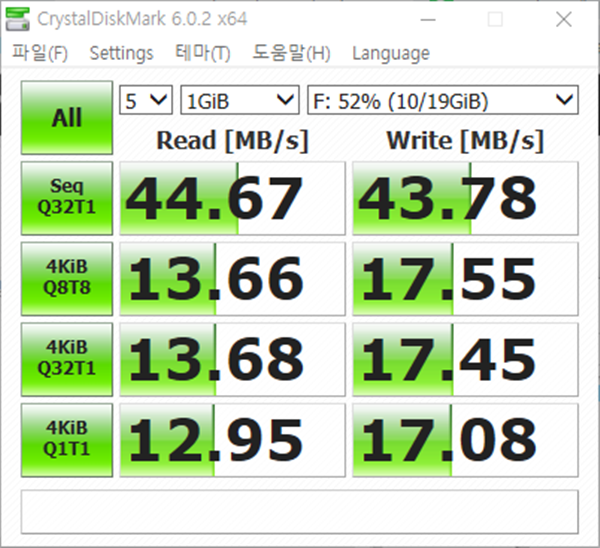Click the CrystalDiskMark app icon in title bar
Screen dimensions: 600x548
[18, 19]
